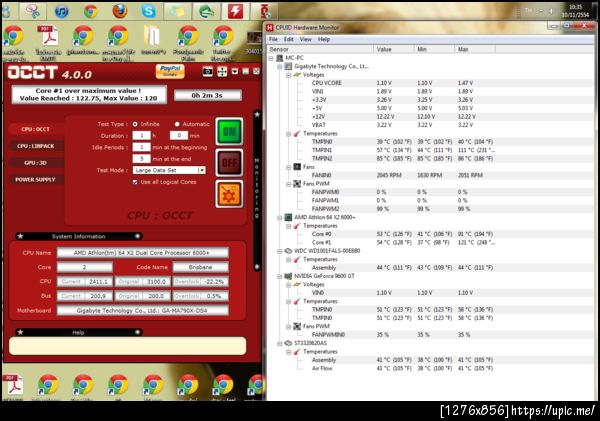
Task: Click the Duration hours input field
Action: (141, 135)
